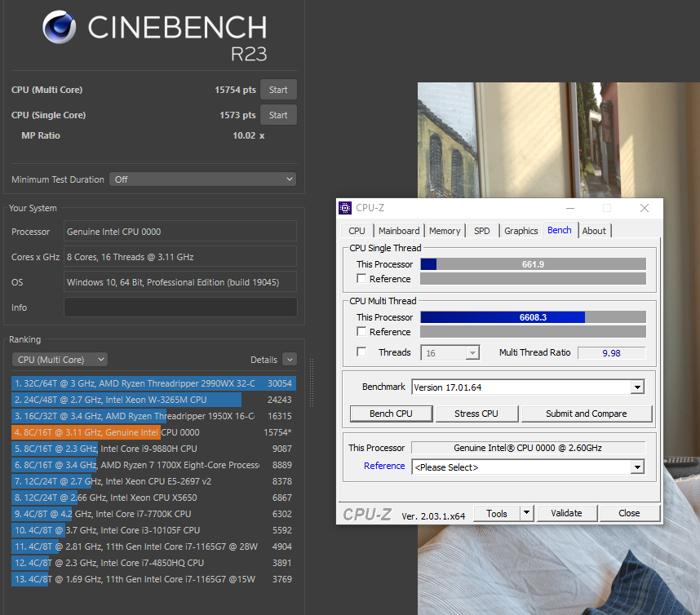
Task: Select ranking row i7-1165G7 @15W
Action: click(x=153, y=579)
